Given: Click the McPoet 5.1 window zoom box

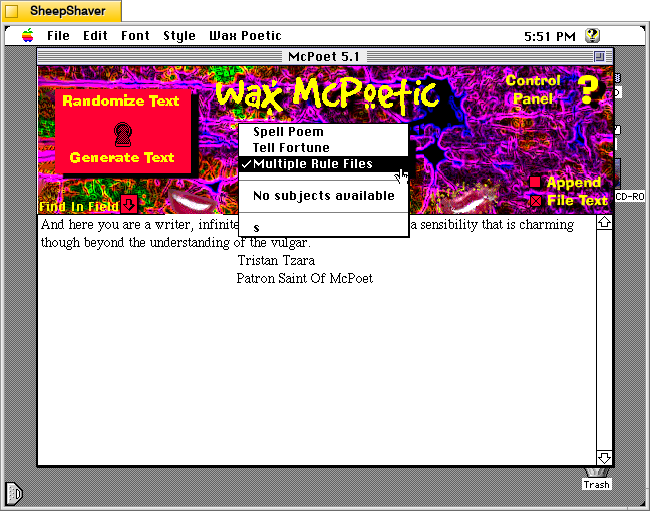Looking at the screenshot, I should tap(599, 56).
